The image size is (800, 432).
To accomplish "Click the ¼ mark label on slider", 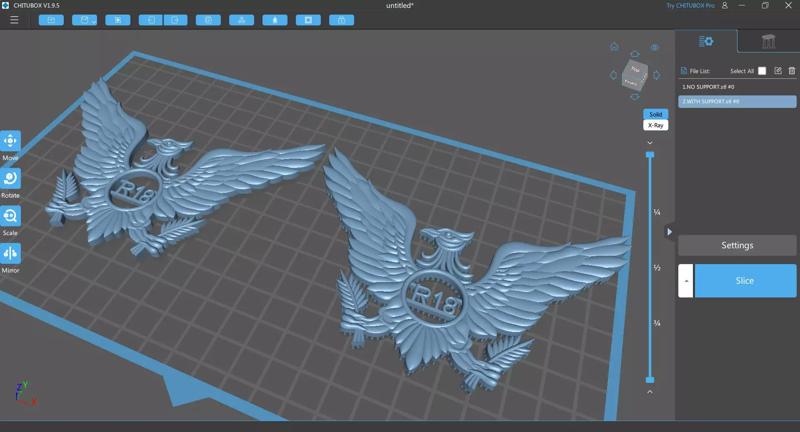I will point(657,212).
